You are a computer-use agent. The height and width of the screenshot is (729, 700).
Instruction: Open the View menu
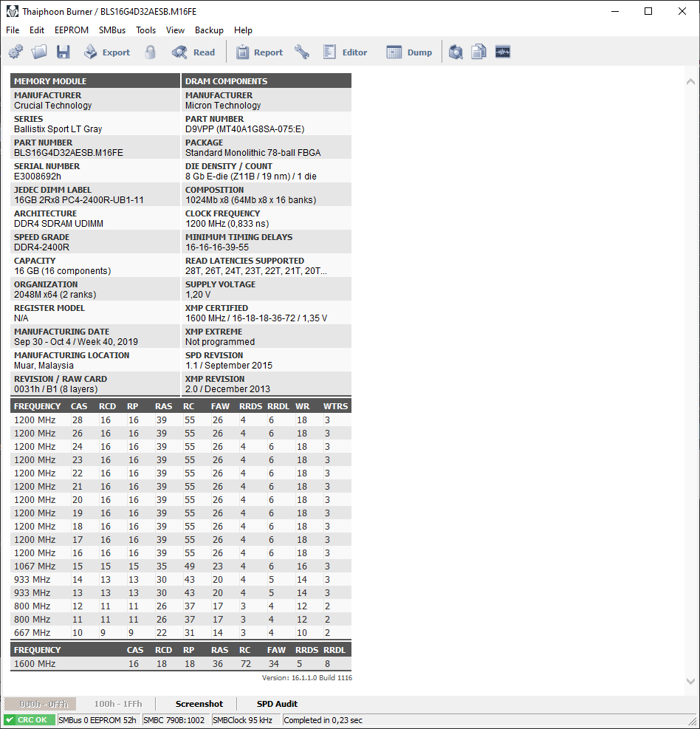(175, 30)
